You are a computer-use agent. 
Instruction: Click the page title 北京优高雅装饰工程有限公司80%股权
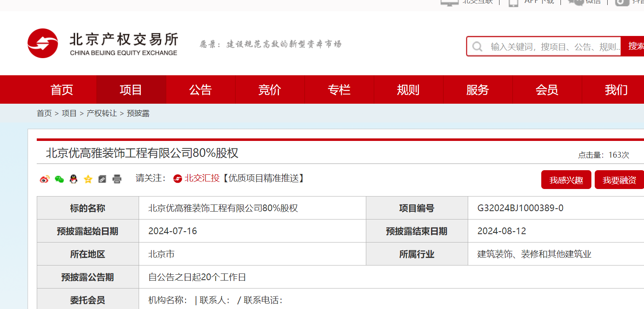click(142, 153)
